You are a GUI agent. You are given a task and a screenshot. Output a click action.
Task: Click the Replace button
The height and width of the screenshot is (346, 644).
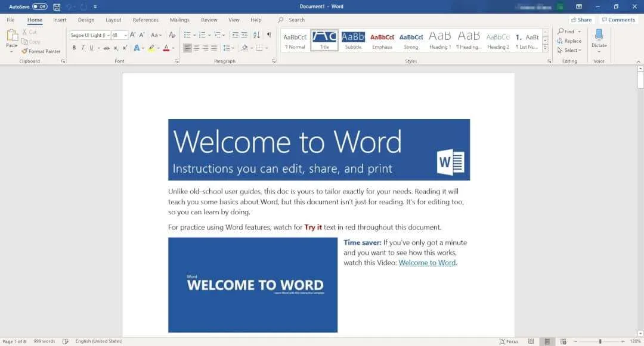pos(569,41)
